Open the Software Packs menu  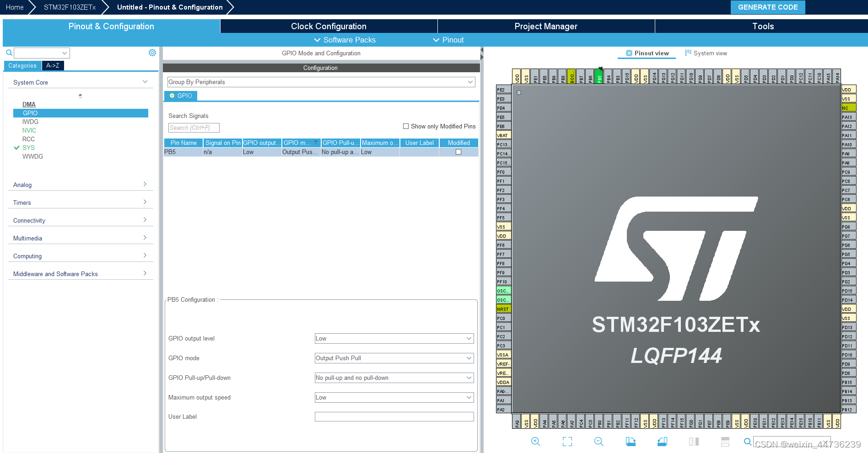(x=345, y=40)
